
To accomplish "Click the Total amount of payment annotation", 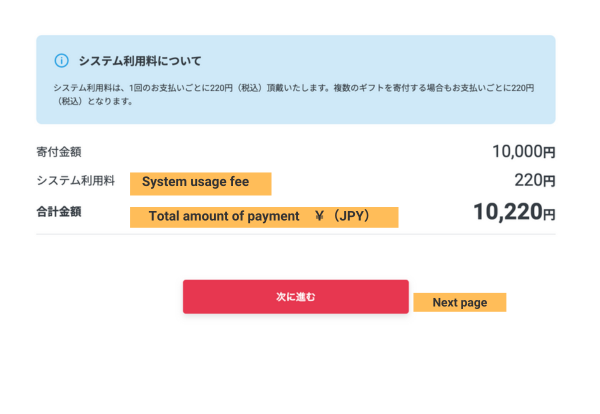I will [224, 216].
